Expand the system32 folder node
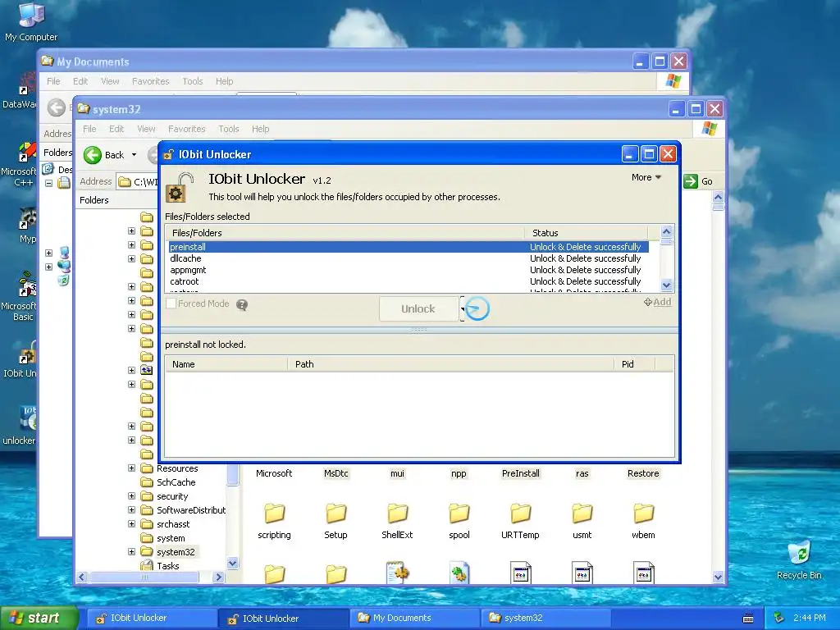840x630 pixels. tap(132, 552)
